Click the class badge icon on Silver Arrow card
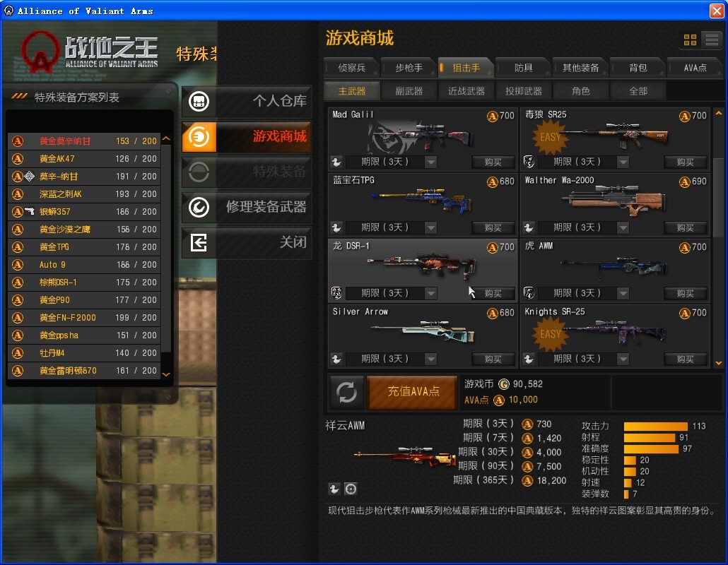 [336, 359]
